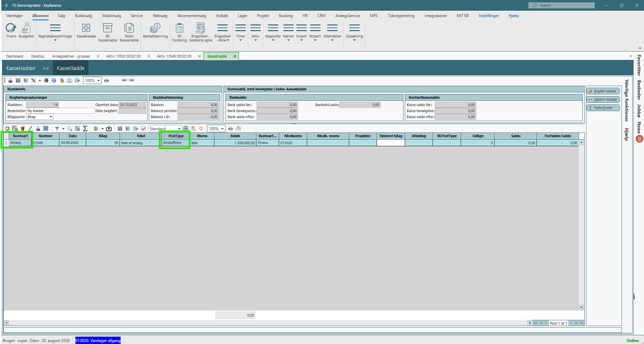The image size is (644, 344).
Task: Open BilagsSkan Godkend egne
Action: (201, 32)
